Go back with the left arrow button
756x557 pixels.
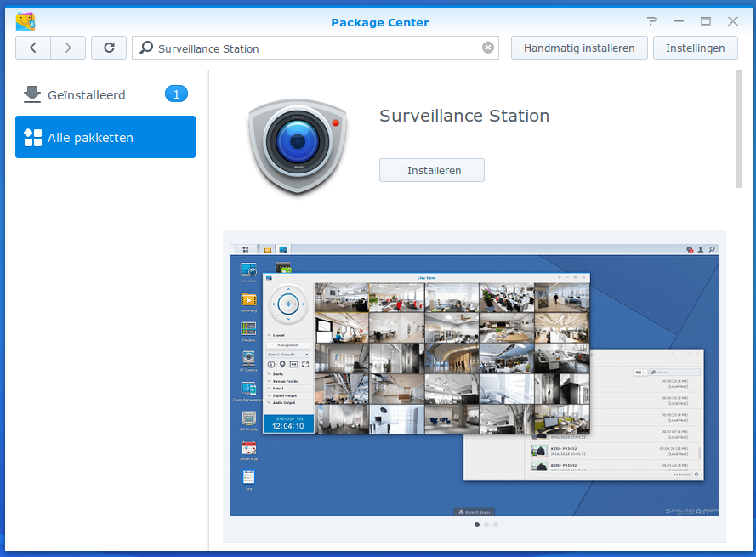(33, 48)
